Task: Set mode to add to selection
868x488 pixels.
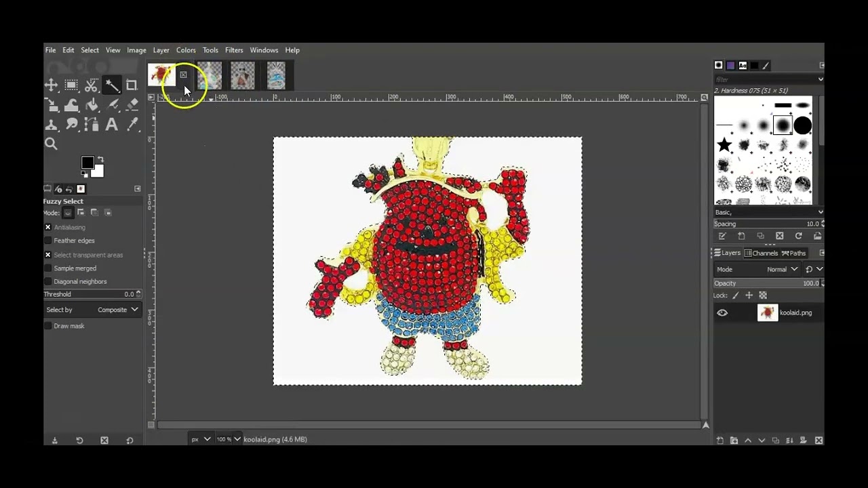Action: coord(80,213)
